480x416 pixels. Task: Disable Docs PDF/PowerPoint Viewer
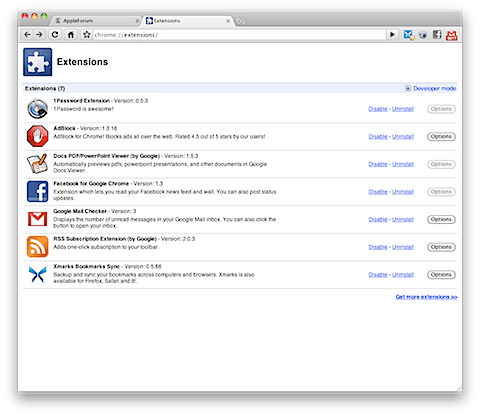378,164
